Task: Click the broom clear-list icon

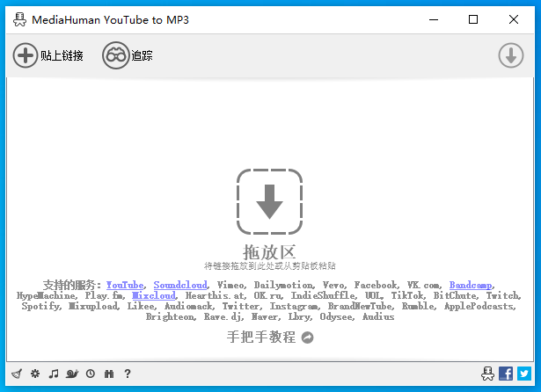Action: pos(16,374)
